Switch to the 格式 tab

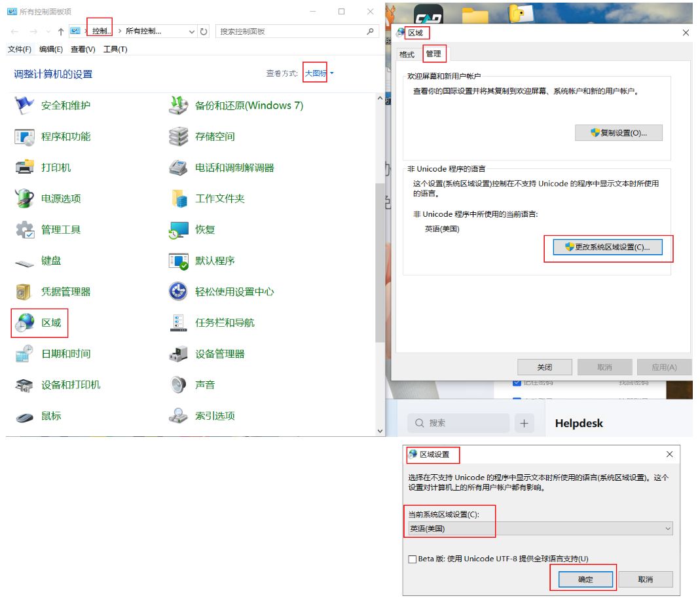(407, 54)
